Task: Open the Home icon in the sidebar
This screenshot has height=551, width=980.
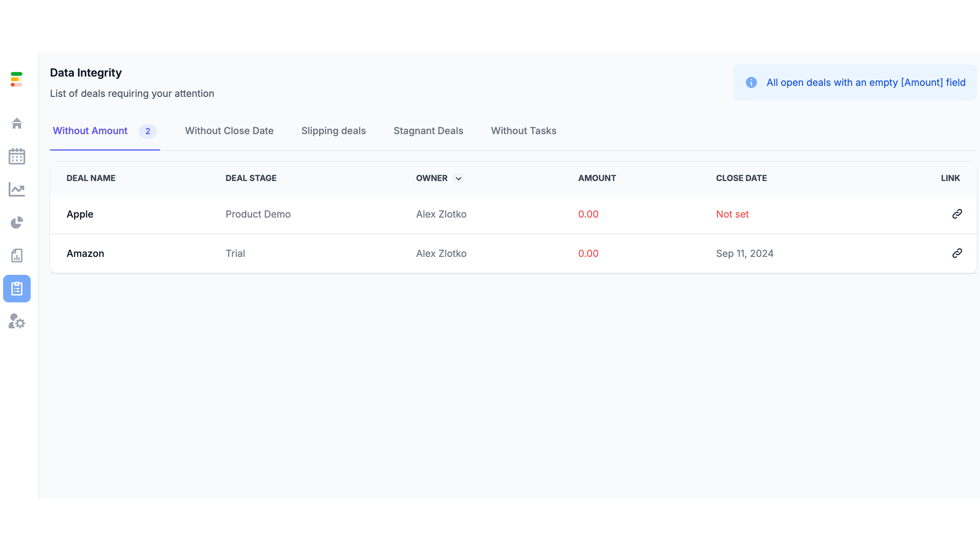Action: coord(17,123)
